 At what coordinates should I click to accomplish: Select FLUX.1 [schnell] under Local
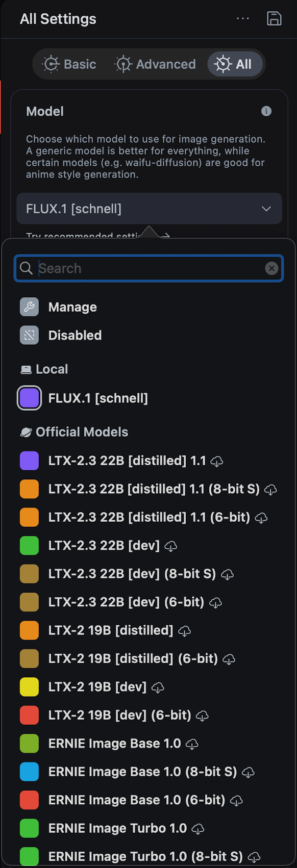[x=98, y=398]
